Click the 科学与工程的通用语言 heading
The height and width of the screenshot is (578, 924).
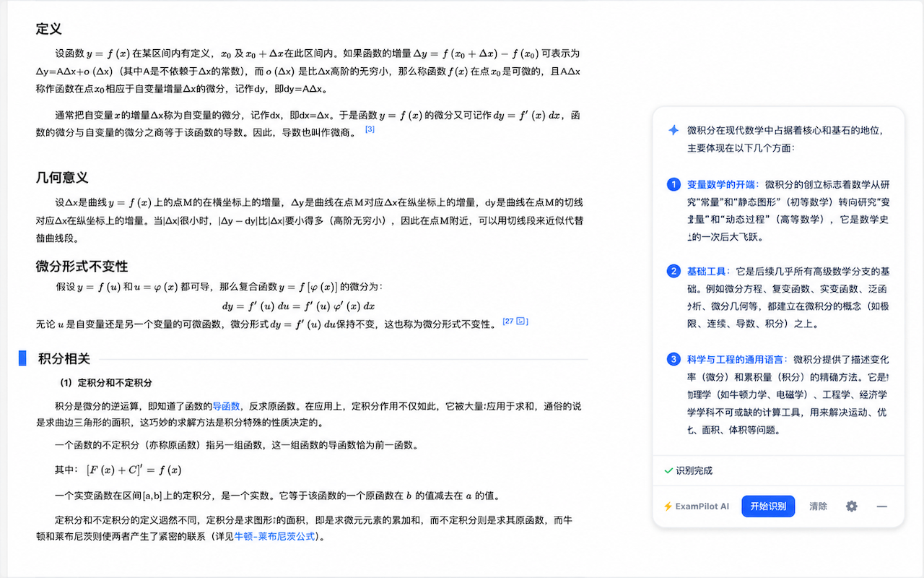736,359
